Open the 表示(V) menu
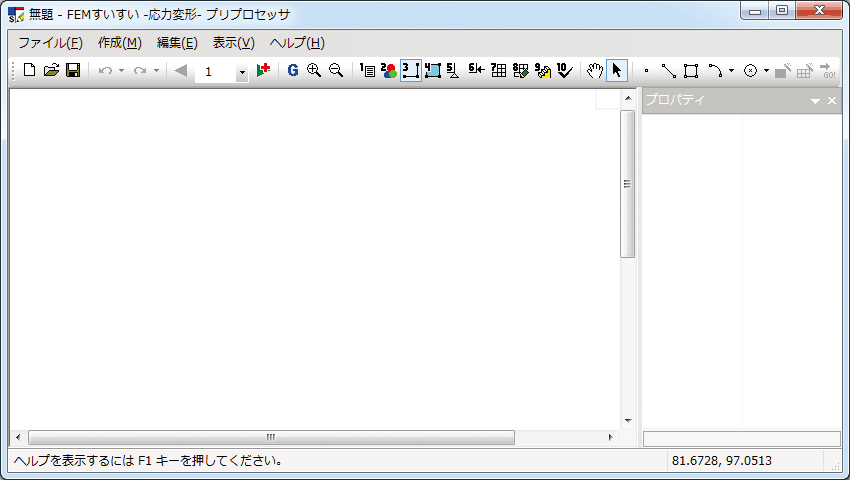Screen dimensions: 850x480 click(234, 43)
